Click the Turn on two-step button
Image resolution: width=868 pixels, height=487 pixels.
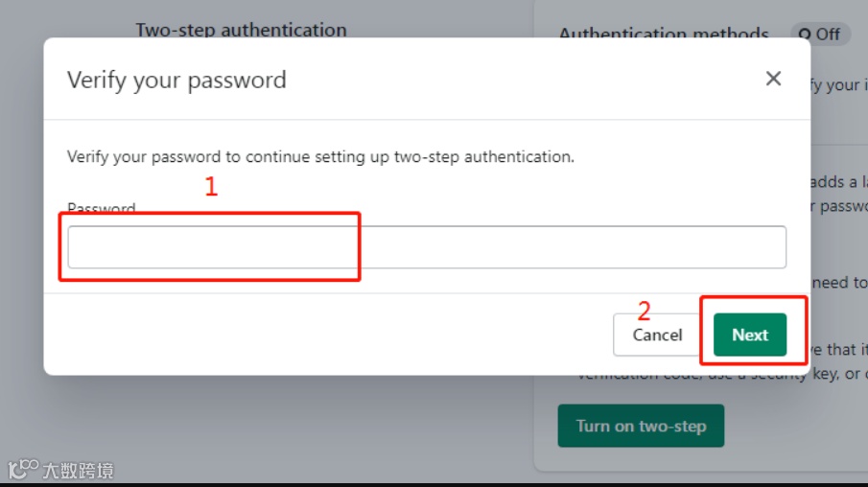pos(641,426)
